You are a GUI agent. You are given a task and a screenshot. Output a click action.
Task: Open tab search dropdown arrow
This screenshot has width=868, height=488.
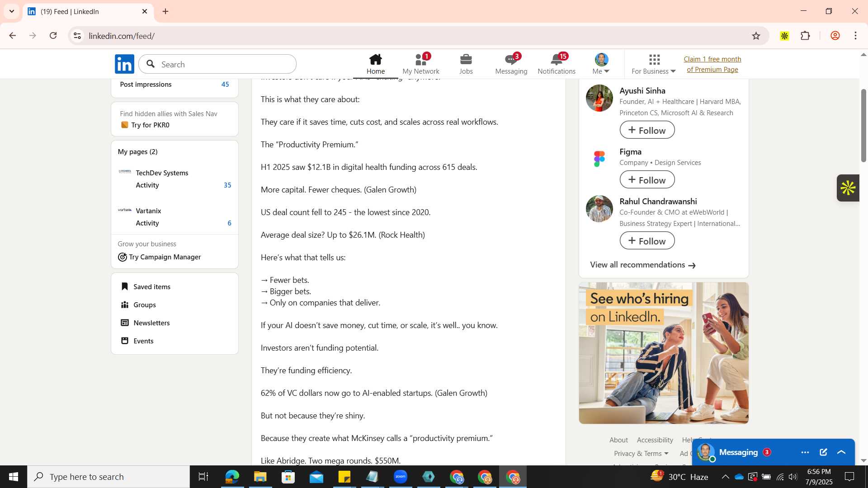[12, 11]
